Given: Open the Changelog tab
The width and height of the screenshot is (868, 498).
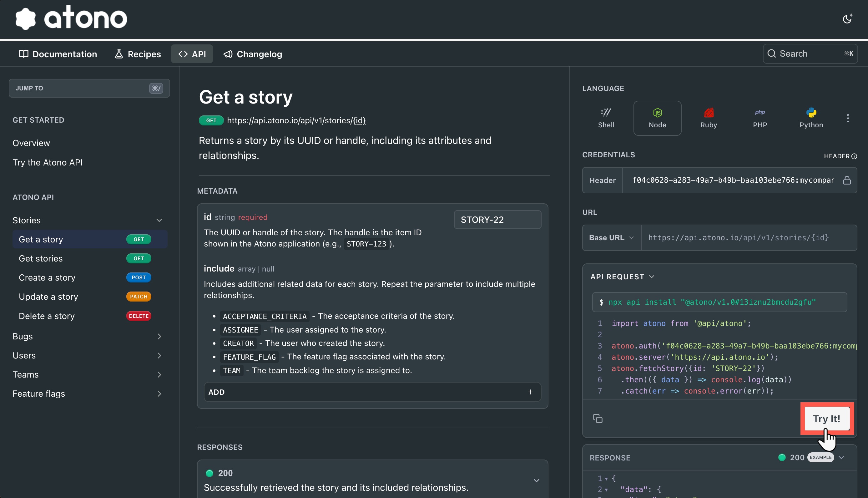Looking at the screenshot, I should tap(253, 54).
